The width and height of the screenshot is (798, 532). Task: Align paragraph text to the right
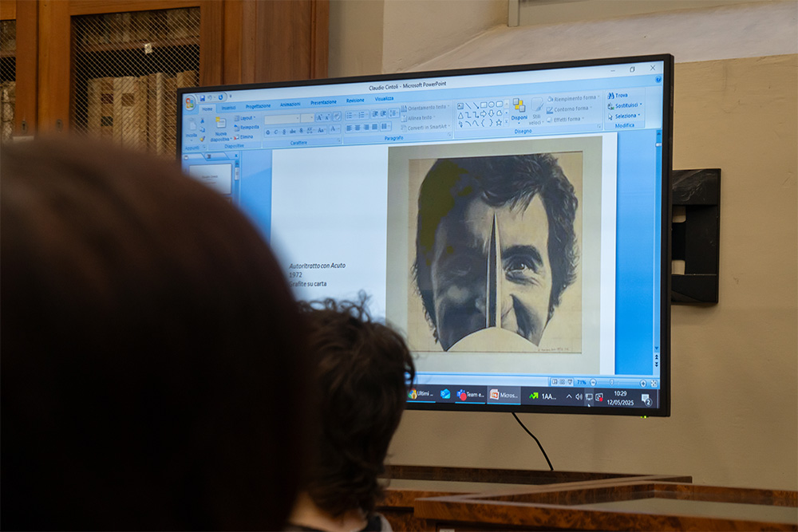coord(366,127)
